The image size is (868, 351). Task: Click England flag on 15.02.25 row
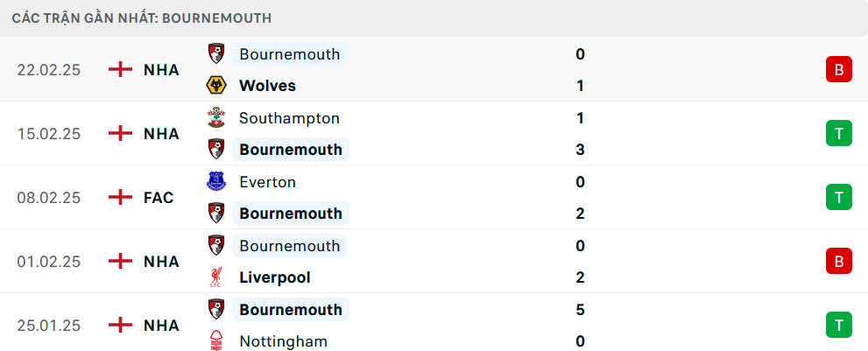click(x=120, y=133)
